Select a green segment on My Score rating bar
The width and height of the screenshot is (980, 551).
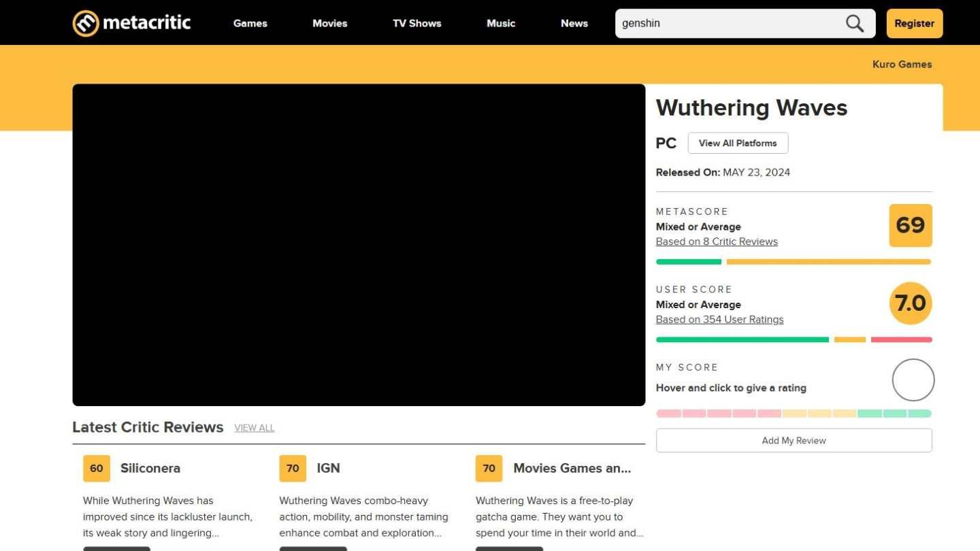(x=894, y=414)
